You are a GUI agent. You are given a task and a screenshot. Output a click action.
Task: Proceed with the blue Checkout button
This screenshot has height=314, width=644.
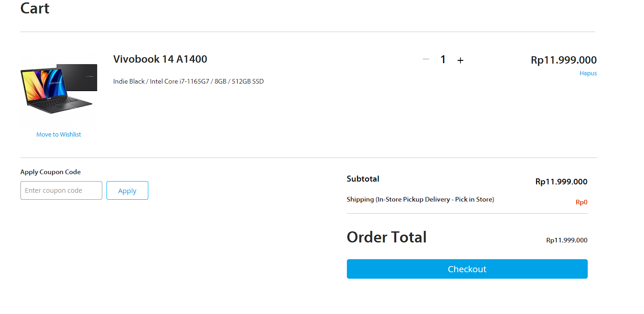pos(467,269)
